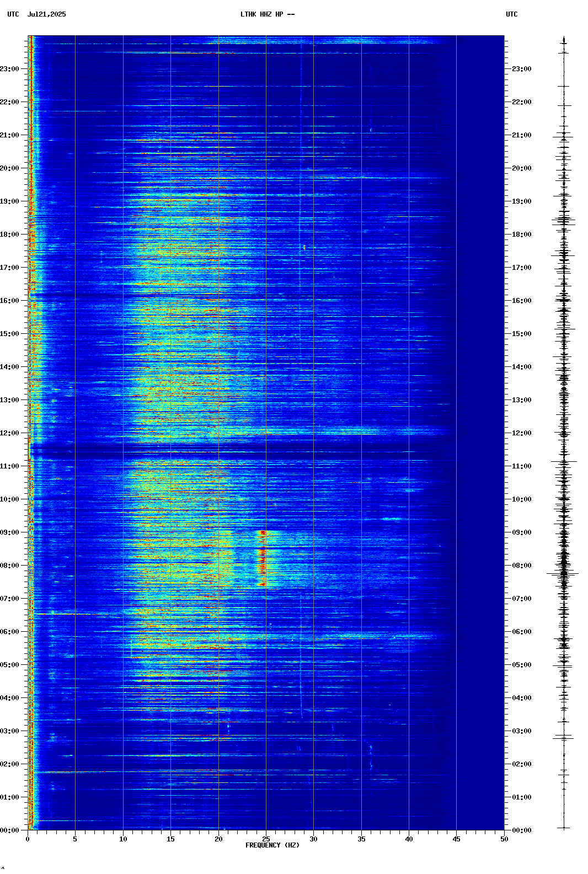Click the "UTC" label above the right time axis
The width and height of the screenshot is (588, 874).
tap(512, 14)
